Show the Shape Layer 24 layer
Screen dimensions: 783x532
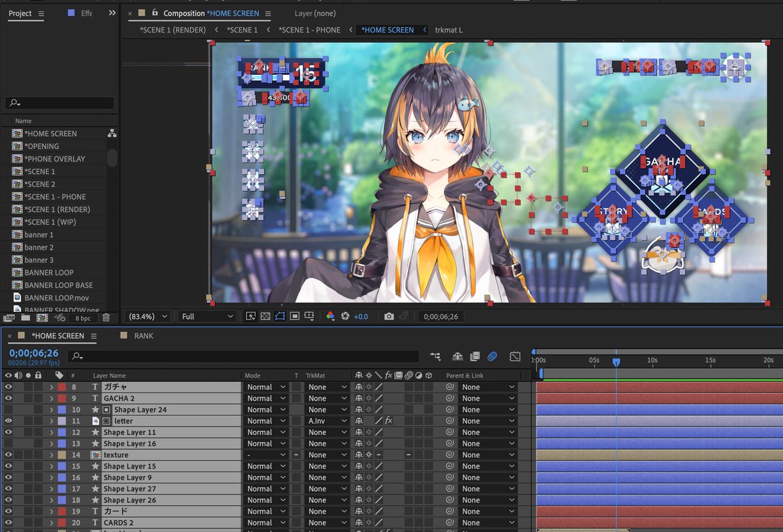coord(8,409)
